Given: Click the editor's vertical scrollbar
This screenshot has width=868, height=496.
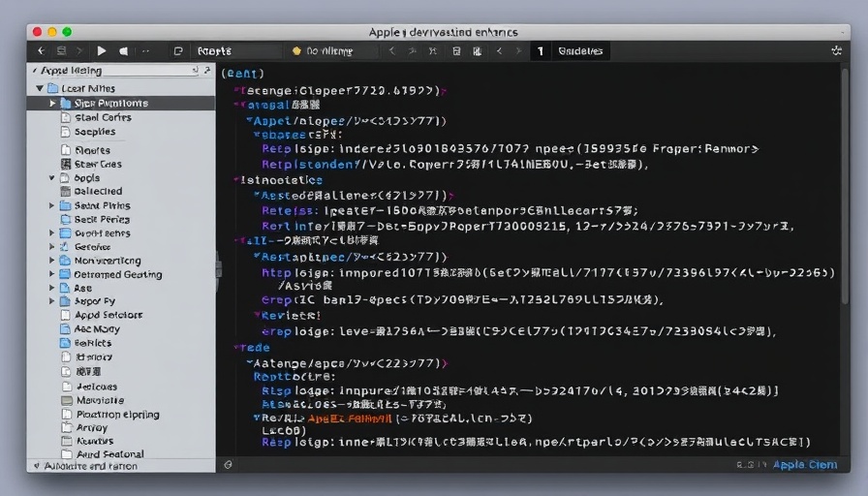Looking at the screenshot, I should [x=845, y=186].
